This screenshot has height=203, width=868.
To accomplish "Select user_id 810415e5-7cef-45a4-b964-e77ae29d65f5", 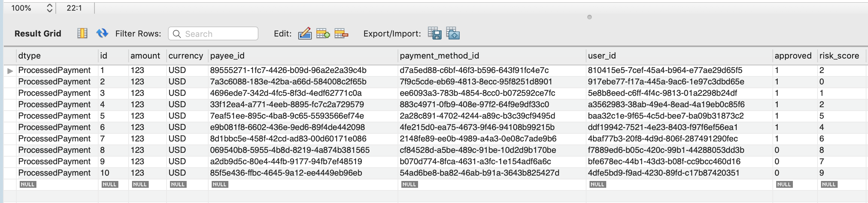I will 665,70.
